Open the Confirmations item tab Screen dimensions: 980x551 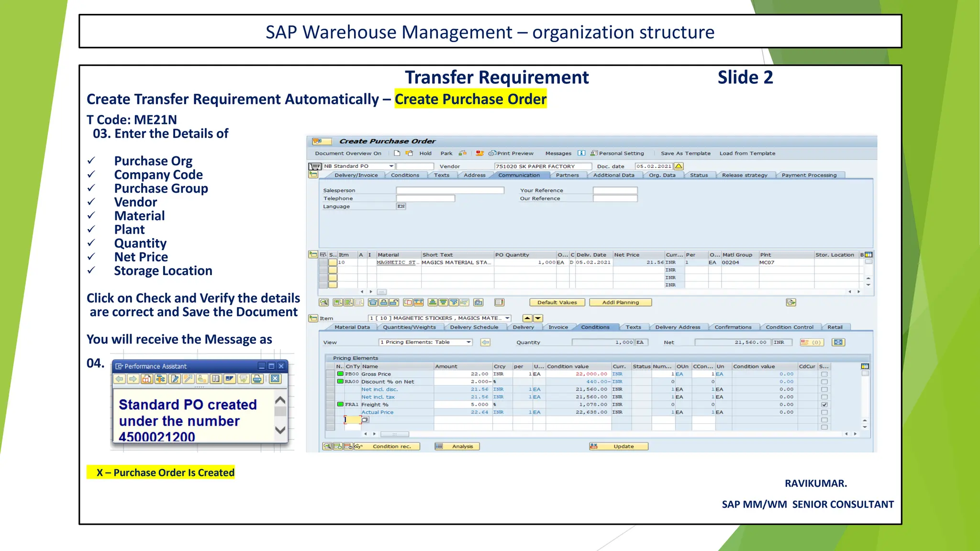tap(733, 327)
